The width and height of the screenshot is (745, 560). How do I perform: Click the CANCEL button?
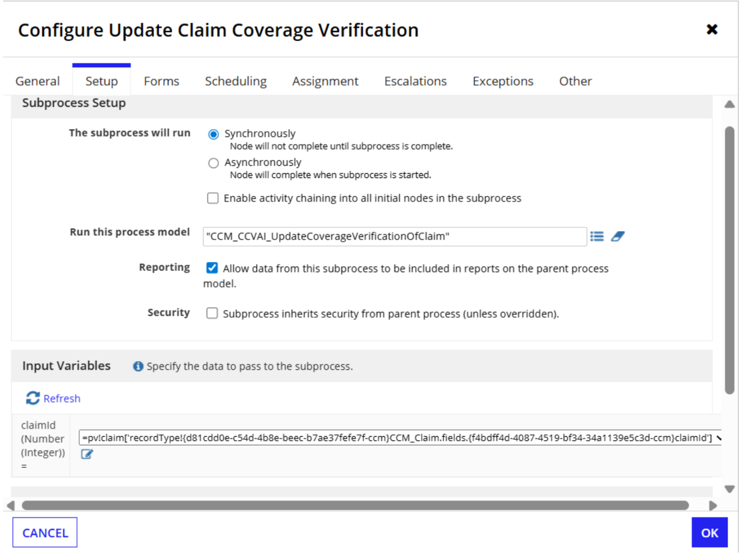coord(45,533)
